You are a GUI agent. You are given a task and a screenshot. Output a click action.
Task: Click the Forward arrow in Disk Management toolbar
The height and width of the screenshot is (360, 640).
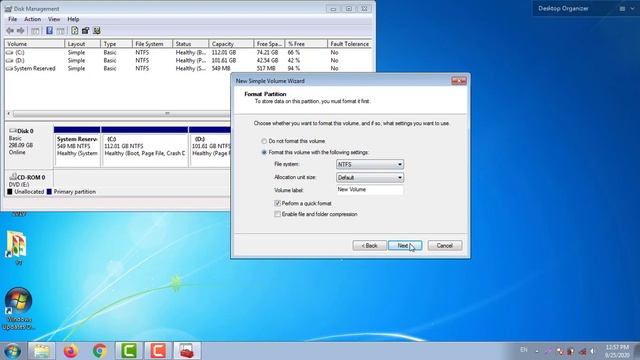(x=20, y=31)
